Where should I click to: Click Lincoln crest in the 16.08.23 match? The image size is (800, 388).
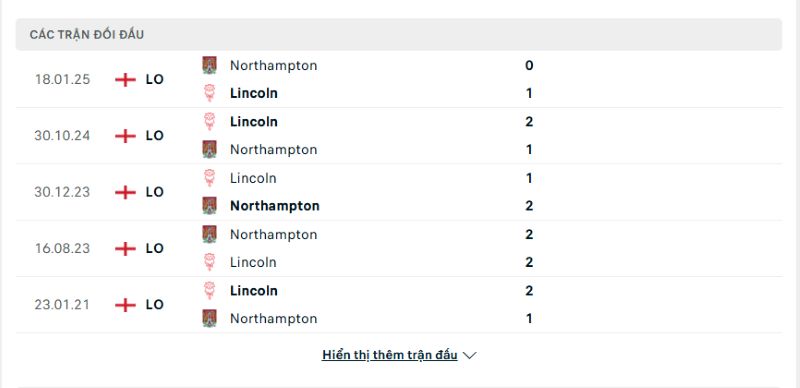209,262
